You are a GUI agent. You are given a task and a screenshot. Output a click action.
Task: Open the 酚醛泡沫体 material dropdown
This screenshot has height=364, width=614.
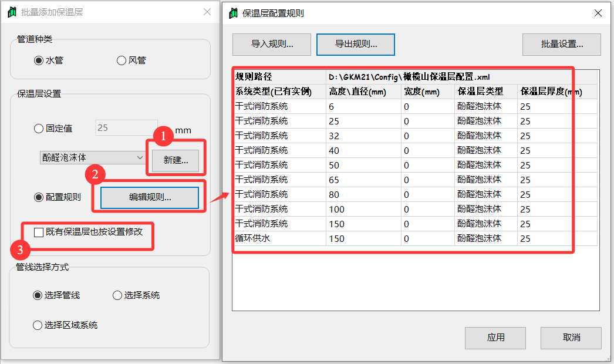point(92,157)
